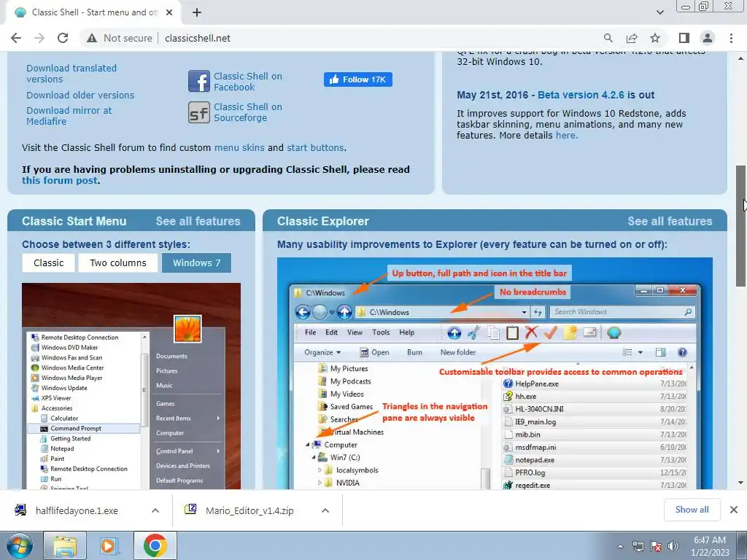Screen dimensions: 747x560
Task: Click Chrome icon in the taskbar
Action: 155,545
